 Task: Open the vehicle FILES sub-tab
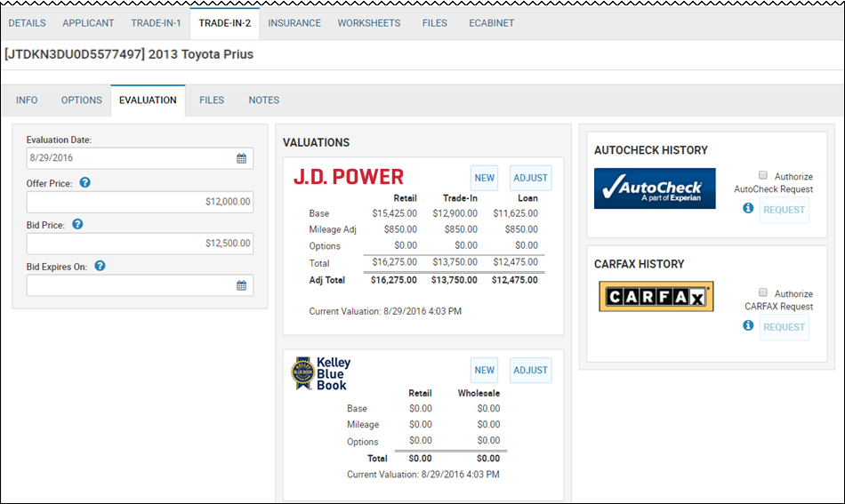click(x=212, y=100)
